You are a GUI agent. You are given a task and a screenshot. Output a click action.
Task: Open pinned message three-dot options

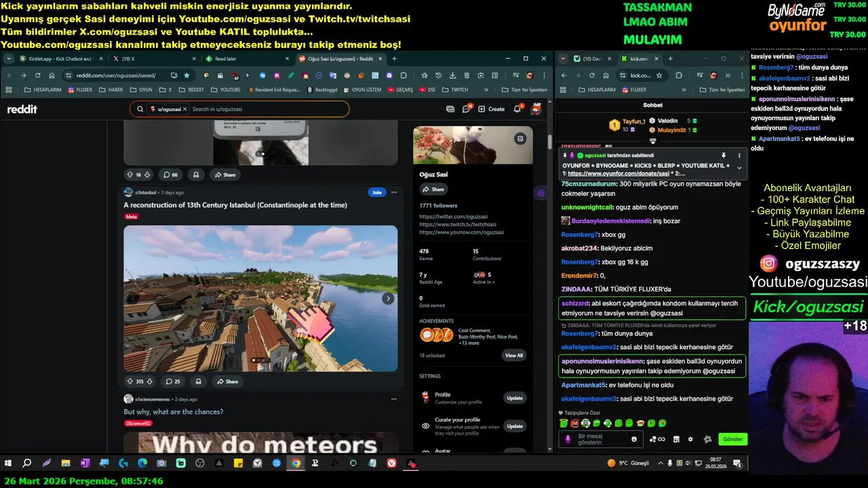[x=739, y=155]
